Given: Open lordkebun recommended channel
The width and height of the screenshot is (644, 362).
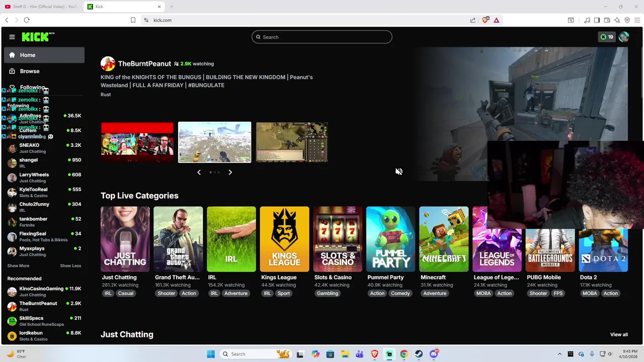Looking at the screenshot, I should [x=44, y=336].
